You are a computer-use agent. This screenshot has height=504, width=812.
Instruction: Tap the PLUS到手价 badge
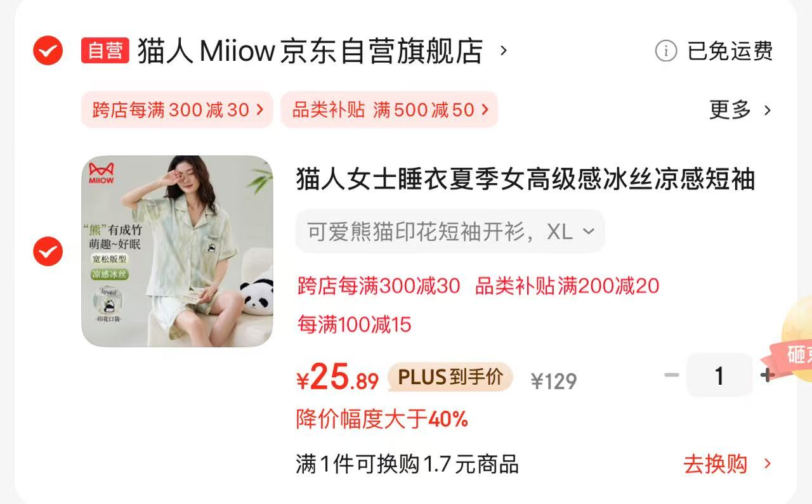coord(450,377)
